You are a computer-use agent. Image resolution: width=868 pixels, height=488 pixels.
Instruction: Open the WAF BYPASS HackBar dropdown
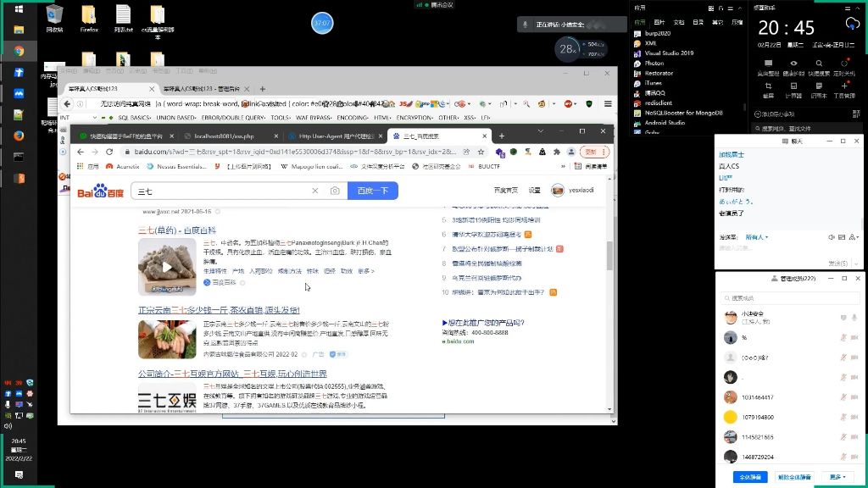(x=314, y=117)
